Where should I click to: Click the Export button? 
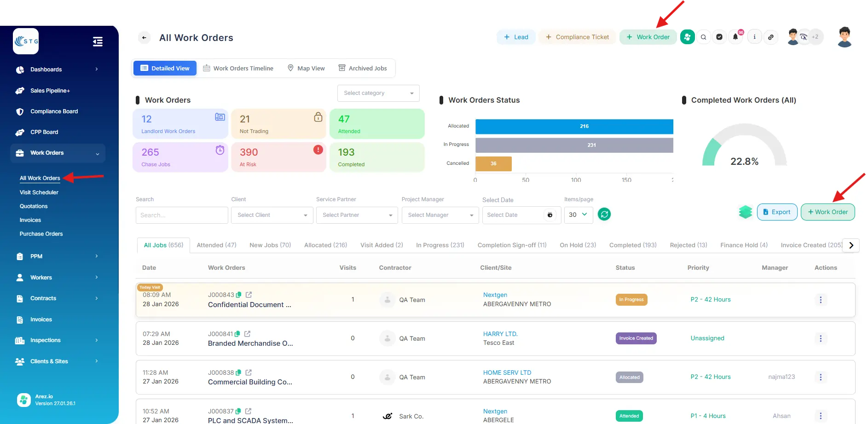point(776,212)
